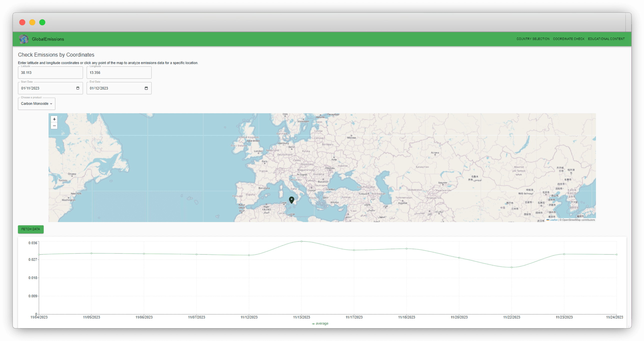
Task: Click the End Date field value
Action: pyautogui.click(x=99, y=88)
